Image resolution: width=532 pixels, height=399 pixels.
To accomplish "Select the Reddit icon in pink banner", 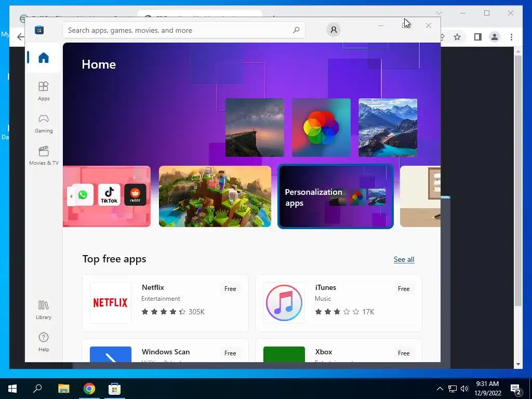I will pos(135,195).
